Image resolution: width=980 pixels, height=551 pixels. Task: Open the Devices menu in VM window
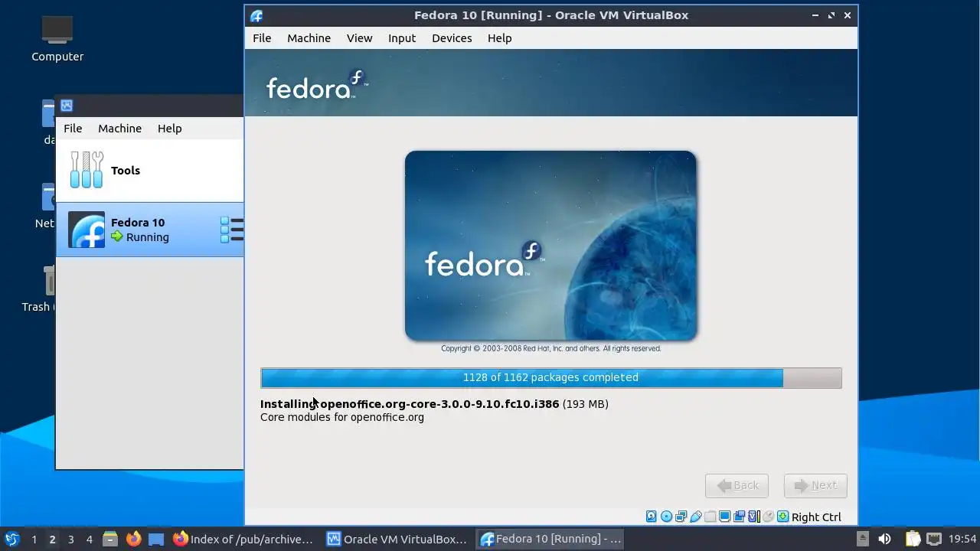[x=452, y=38]
